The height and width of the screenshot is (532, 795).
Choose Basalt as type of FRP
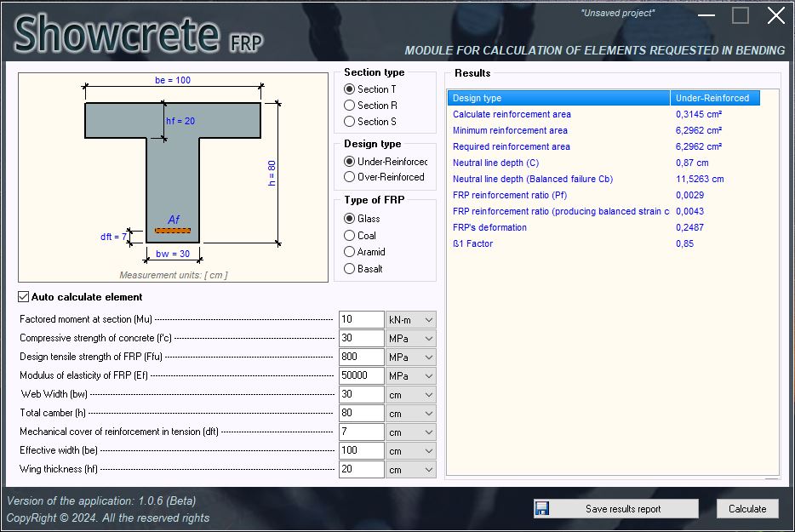[349, 268]
